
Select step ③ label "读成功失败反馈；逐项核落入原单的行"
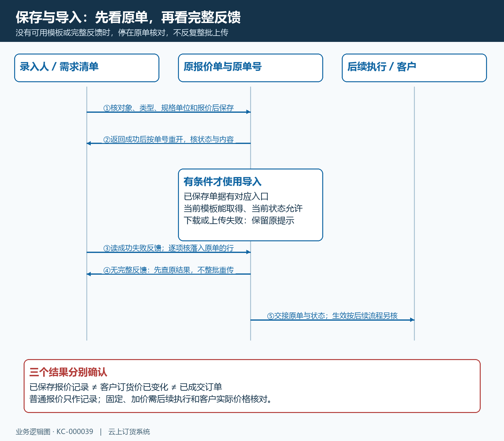coord(169,248)
